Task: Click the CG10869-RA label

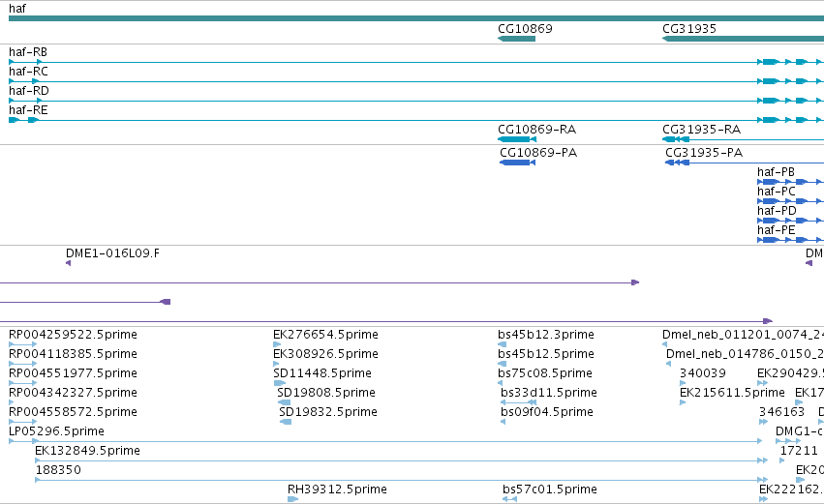Action: pos(536,130)
